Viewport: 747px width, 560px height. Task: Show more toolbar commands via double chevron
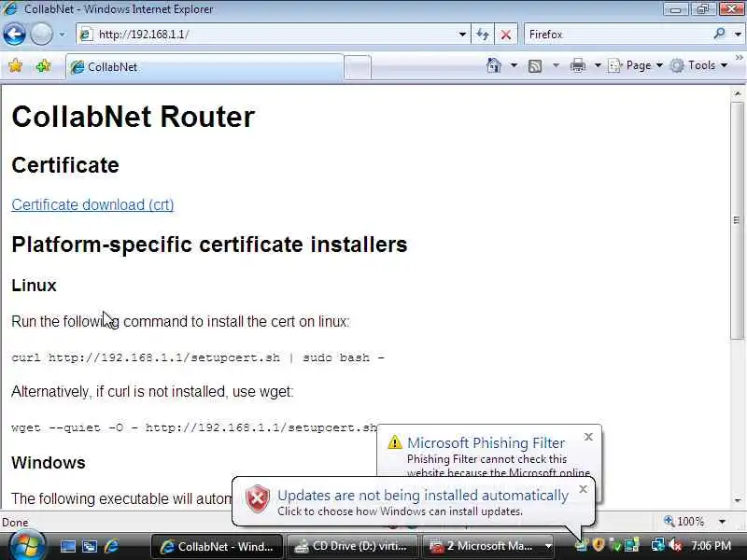[x=739, y=58]
